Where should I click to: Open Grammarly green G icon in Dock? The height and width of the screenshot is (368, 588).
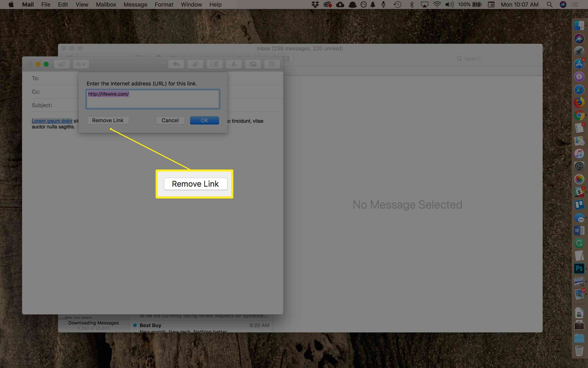tap(579, 243)
